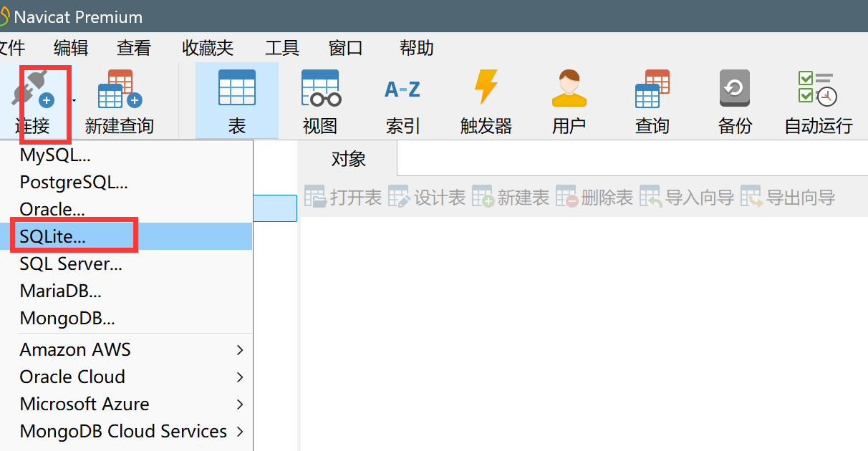Open the 收藏夹 menu

(208, 48)
